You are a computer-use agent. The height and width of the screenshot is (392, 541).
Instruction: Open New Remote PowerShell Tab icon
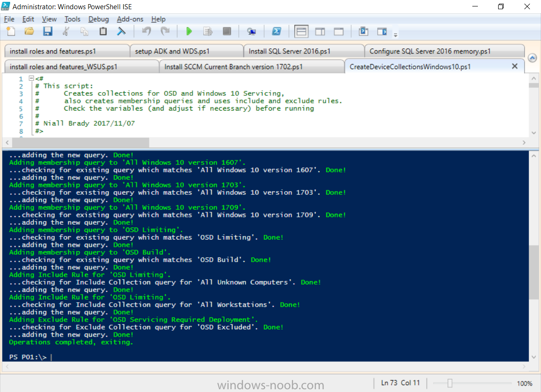pos(252,32)
